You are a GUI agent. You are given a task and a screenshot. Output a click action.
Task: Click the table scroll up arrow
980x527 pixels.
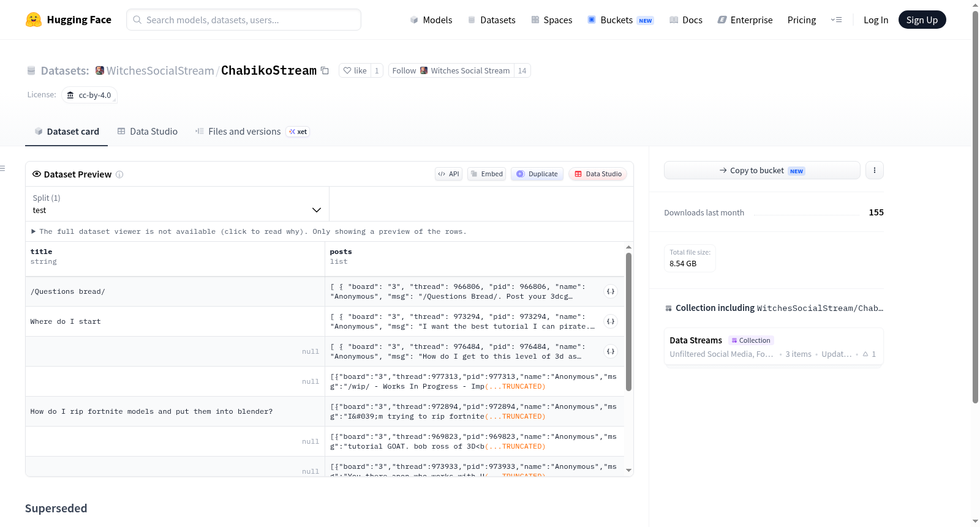(x=628, y=247)
